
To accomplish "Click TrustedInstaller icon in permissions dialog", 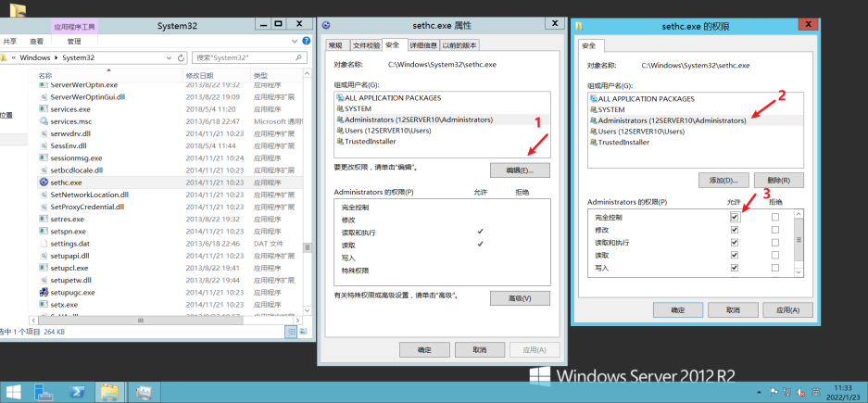I will tap(594, 143).
